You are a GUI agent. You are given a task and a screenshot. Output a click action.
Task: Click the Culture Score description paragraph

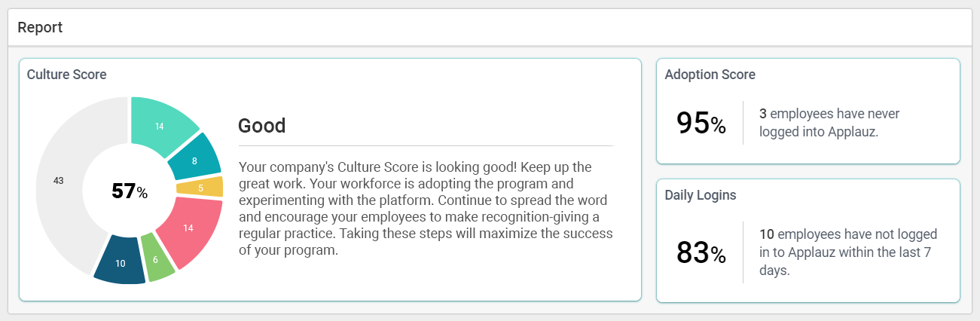tap(426, 208)
